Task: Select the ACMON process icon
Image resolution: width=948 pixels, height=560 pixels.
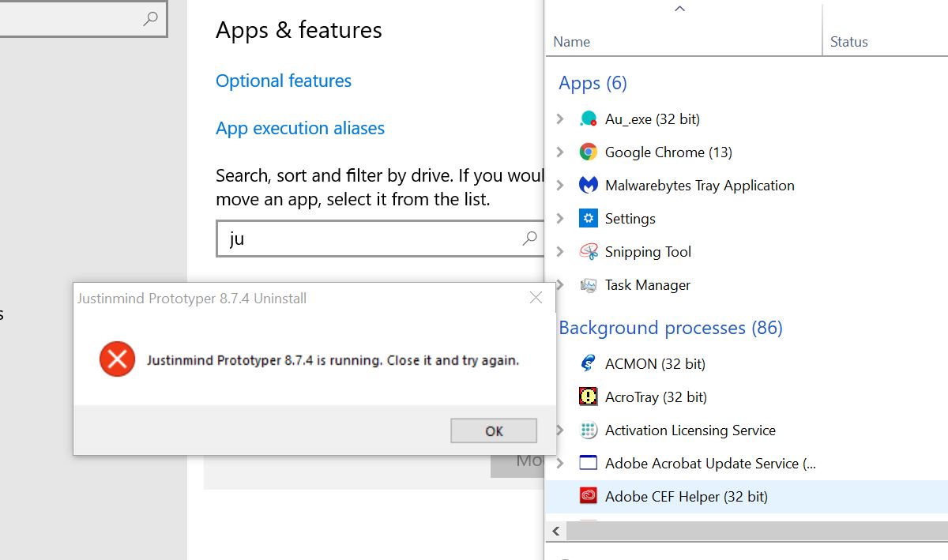Action: [588, 364]
